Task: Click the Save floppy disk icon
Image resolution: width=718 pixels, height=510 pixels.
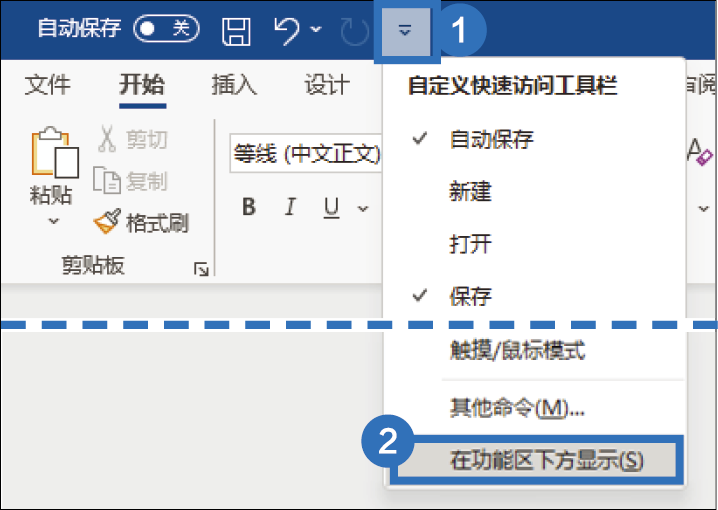Action: [x=236, y=31]
